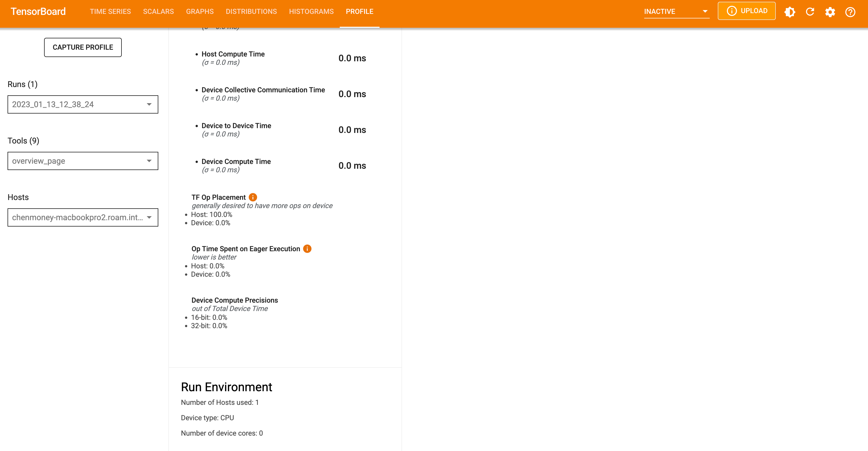Toggle the dark mode theme icon

[789, 12]
